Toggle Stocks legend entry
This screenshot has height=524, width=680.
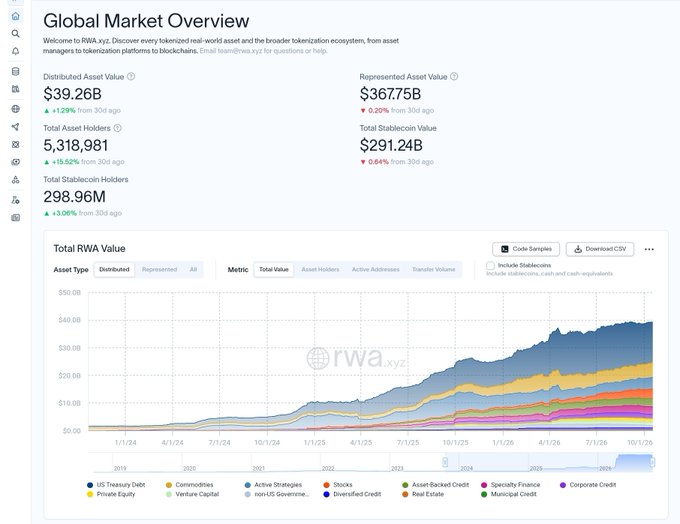338,485
